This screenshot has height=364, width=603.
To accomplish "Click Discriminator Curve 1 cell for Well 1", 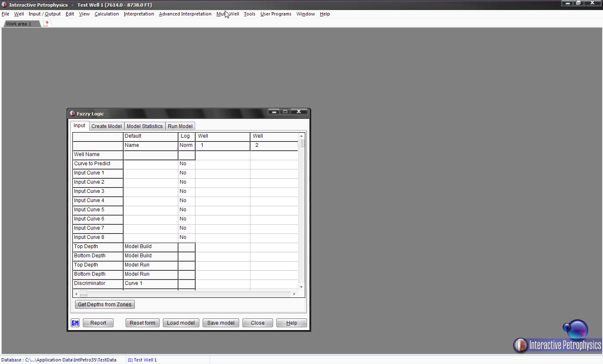I will 223,284.
